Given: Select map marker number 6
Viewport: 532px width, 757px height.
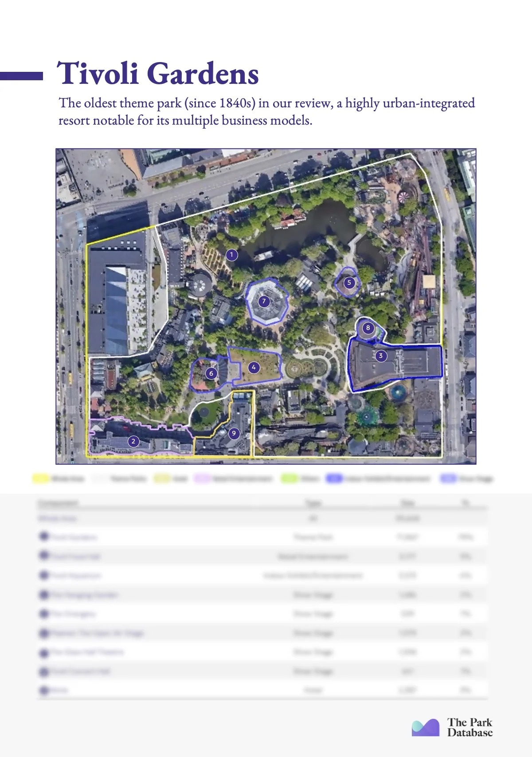Looking at the screenshot, I should tap(211, 373).
